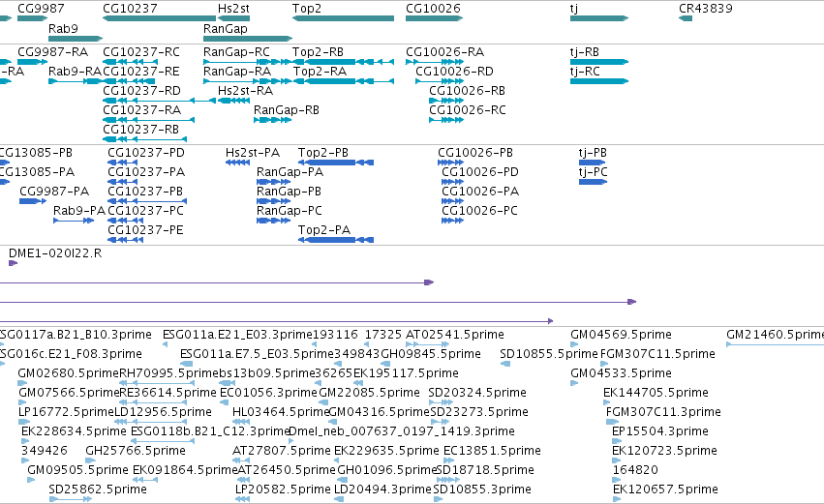Image resolution: width=824 pixels, height=504 pixels.
Task: Click the CG10237-PE protein label
Action: coord(145,230)
